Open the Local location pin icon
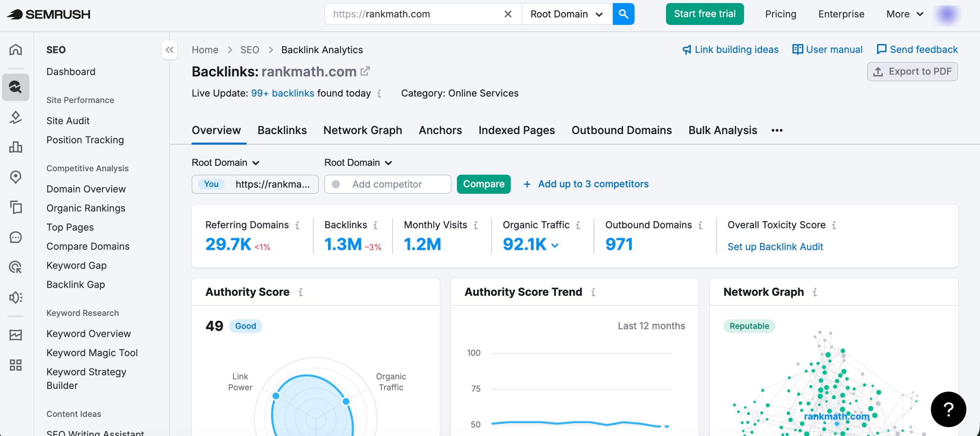Viewport: 980px width, 436px height. [16, 177]
